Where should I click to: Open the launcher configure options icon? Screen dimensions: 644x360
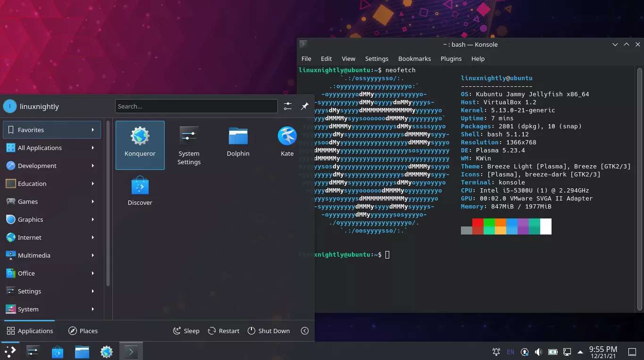click(x=288, y=106)
